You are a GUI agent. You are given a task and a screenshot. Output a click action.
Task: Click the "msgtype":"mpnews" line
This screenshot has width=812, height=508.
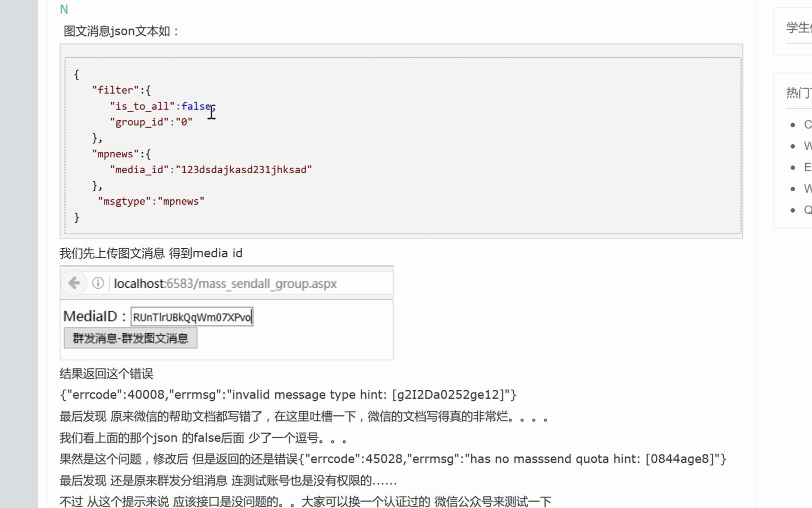point(151,201)
